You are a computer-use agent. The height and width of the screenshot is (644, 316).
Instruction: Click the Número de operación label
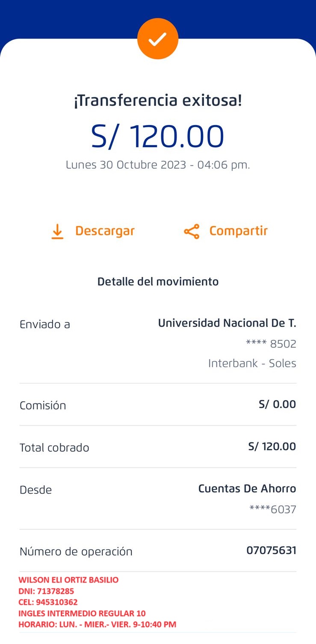76,552
